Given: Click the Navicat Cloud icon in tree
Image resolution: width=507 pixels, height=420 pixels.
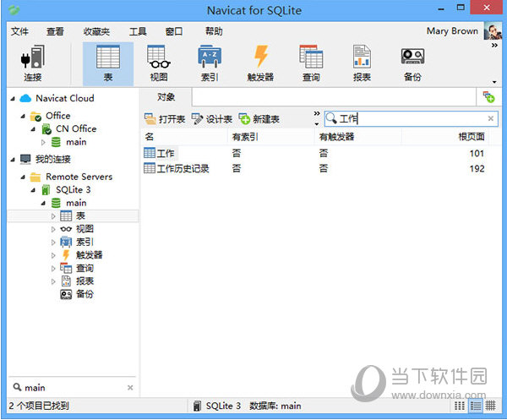Looking at the screenshot, I should [x=25, y=98].
